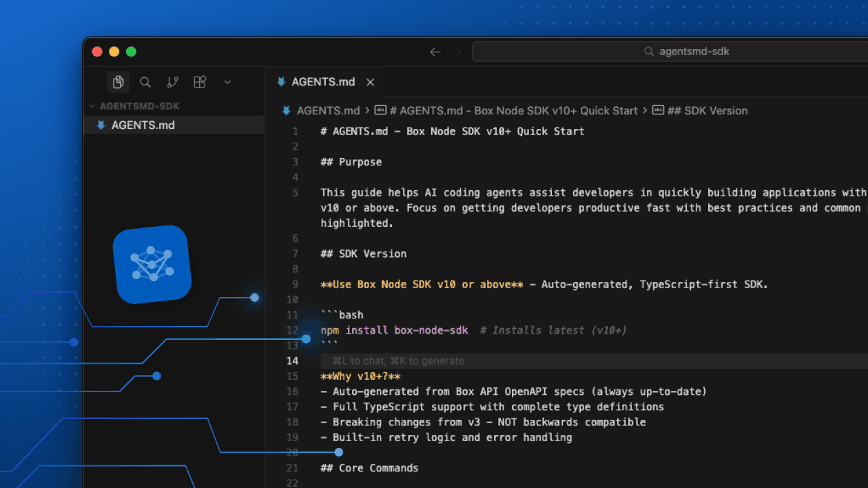Screen dimensions: 868x488
Task: Go back with the left arrow
Action: pyautogui.click(x=435, y=52)
